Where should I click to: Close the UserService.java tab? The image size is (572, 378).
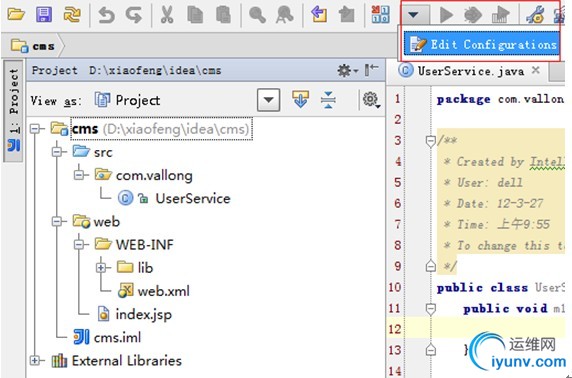[535, 70]
